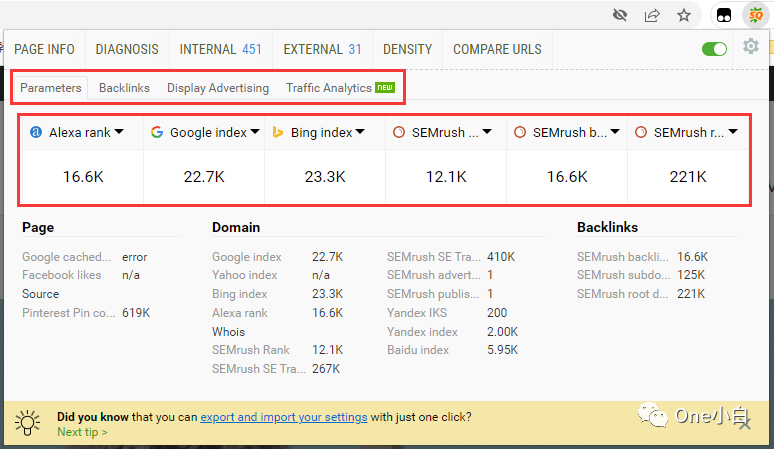Click the Next tip link

point(82,432)
